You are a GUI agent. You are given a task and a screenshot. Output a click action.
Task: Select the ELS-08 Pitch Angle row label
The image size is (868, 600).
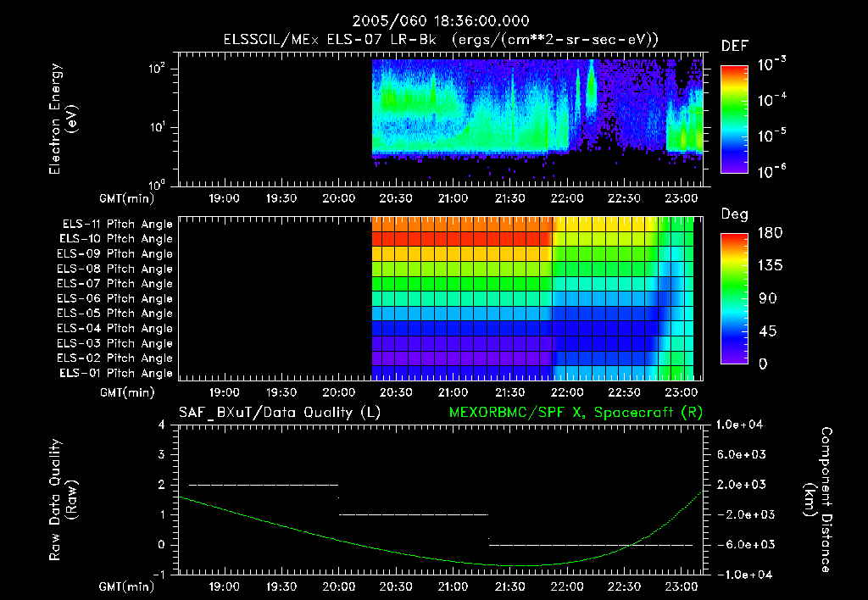tap(114, 269)
